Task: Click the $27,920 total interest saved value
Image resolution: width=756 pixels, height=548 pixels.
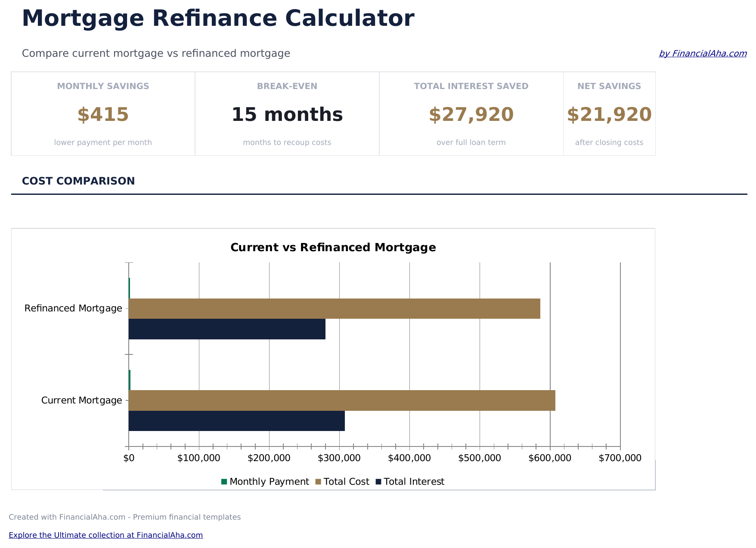Action: (471, 115)
